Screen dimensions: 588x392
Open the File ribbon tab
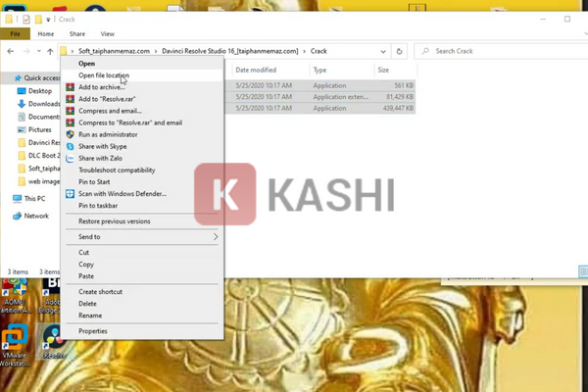(x=15, y=33)
